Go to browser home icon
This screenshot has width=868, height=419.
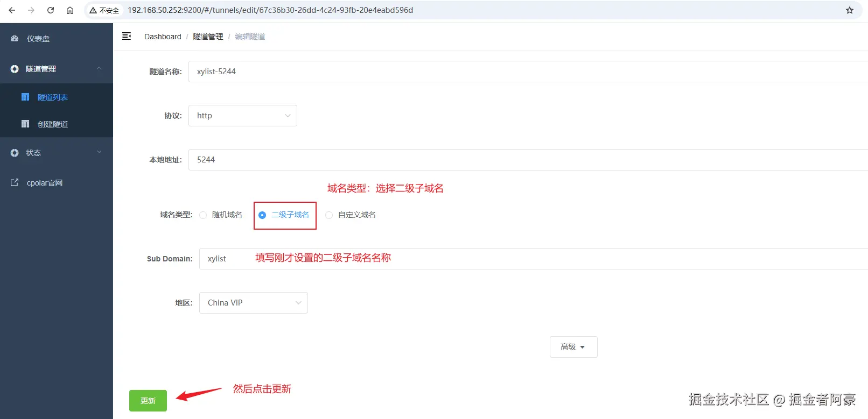[70, 10]
